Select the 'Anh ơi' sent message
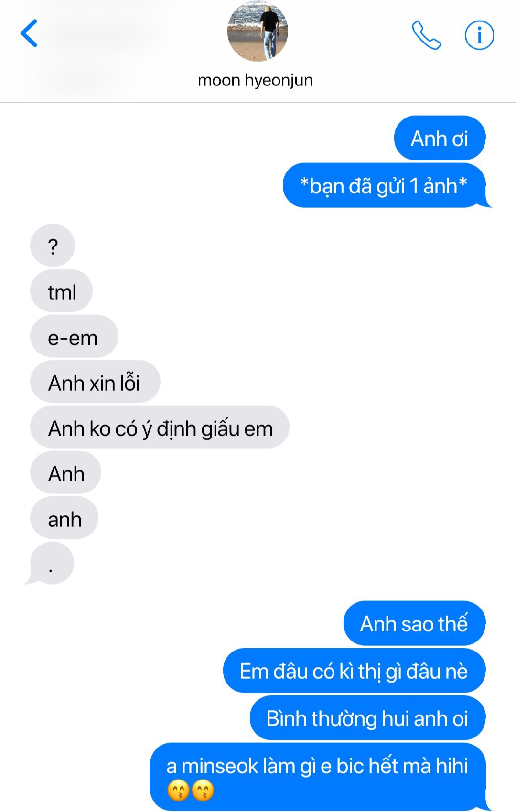The image size is (516, 812). tap(440, 138)
